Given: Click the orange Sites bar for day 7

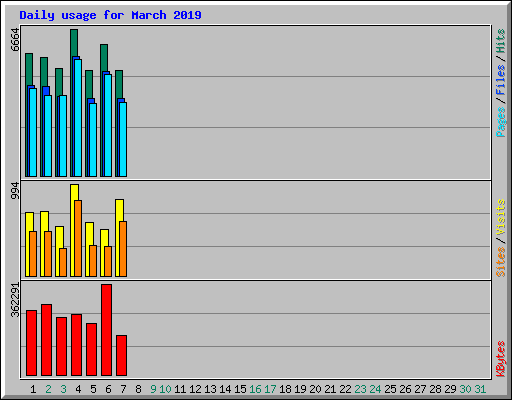Looking at the screenshot, I should (x=123, y=249).
